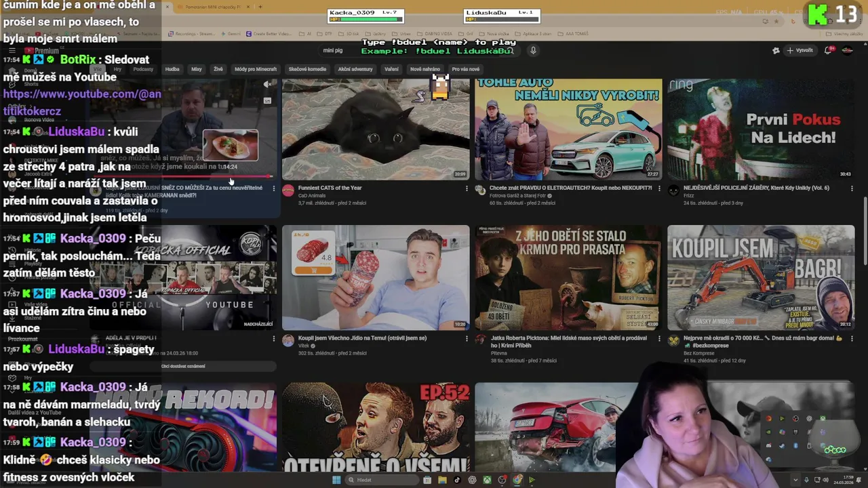Screen dimensions: 868x488
Task: Open antitiktokercz YouTube link in chat
Action: [82, 102]
